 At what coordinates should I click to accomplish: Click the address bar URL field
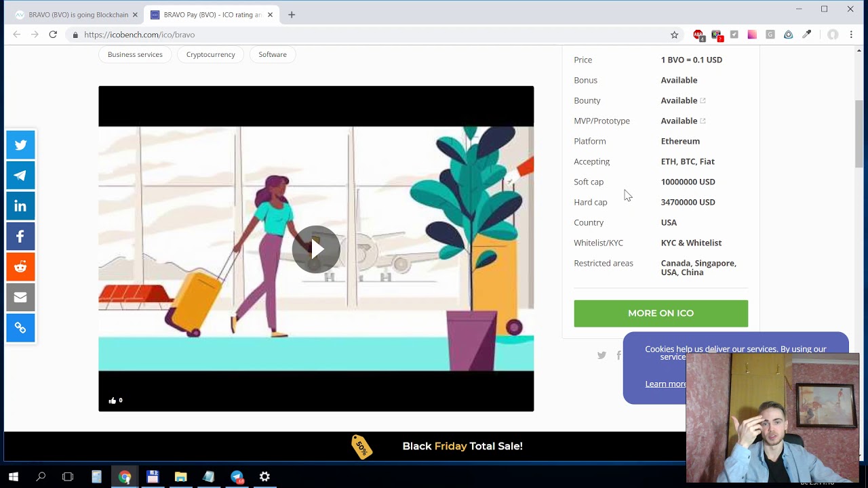373,35
